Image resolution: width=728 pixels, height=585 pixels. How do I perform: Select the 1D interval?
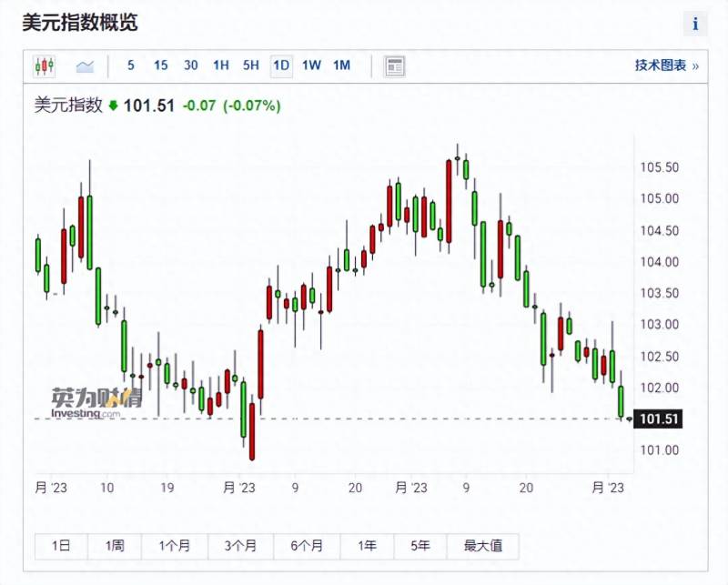click(x=281, y=66)
